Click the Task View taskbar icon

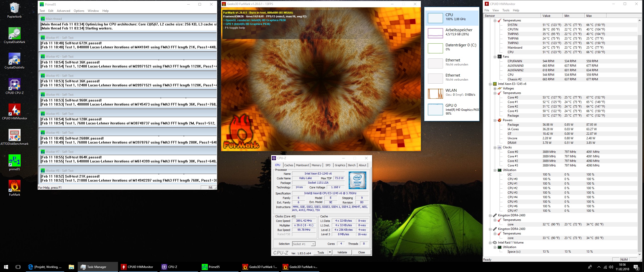tap(18, 267)
